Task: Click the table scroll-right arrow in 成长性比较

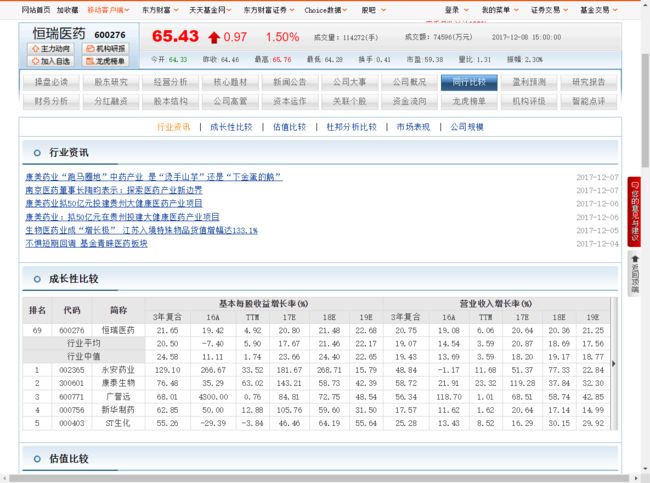Action: (614, 364)
